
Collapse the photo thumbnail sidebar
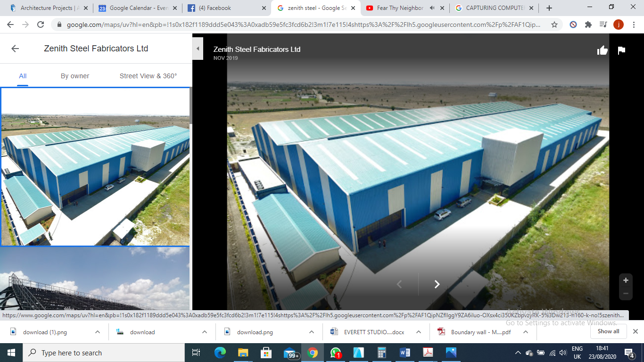(x=198, y=49)
